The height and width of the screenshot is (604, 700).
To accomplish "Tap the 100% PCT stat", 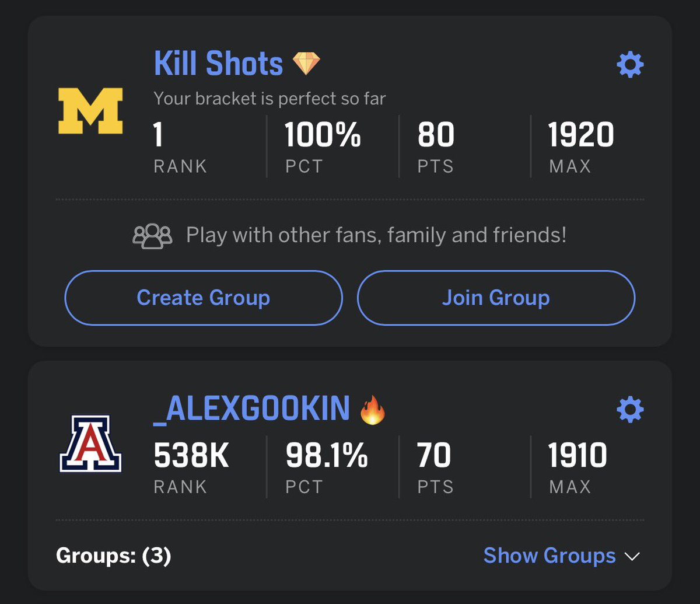I will click(323, 146).
